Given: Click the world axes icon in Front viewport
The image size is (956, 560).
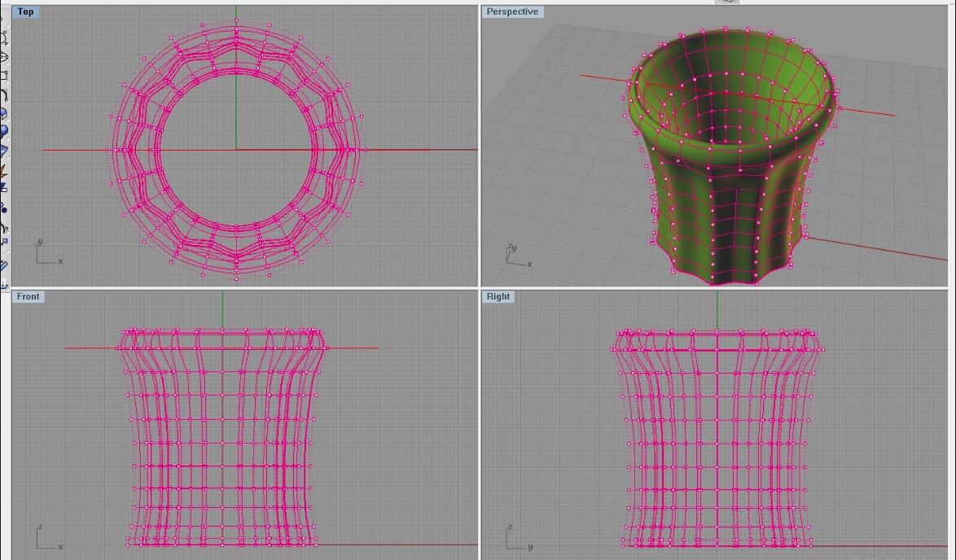Looking at the screenshot, I should [x=47, y=539].
